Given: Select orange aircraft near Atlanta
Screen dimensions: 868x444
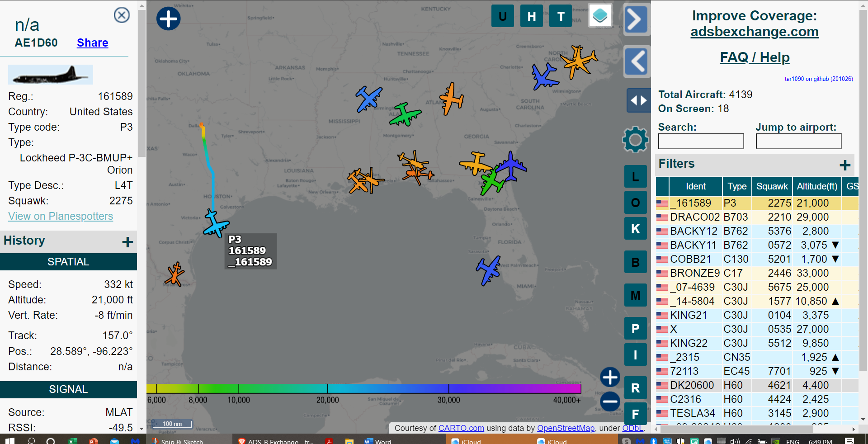Looking at the screenshot, I should pos(451,99).
